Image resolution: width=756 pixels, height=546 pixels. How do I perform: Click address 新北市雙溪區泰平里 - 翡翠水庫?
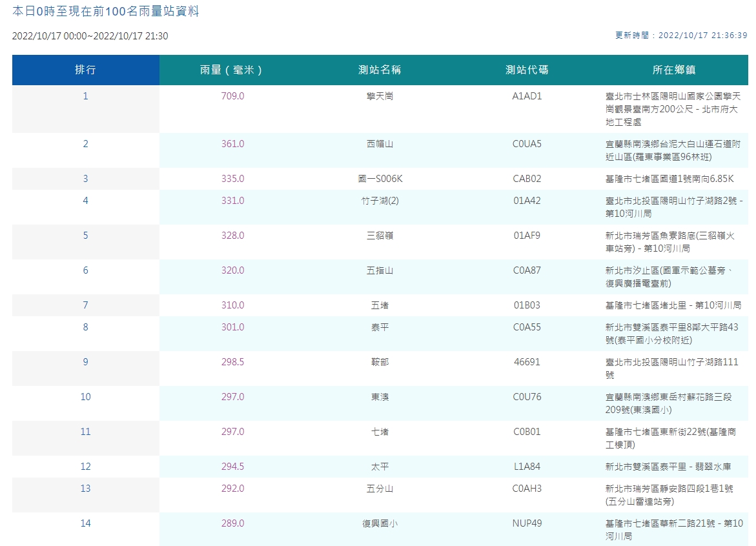(x=668, y=467)
